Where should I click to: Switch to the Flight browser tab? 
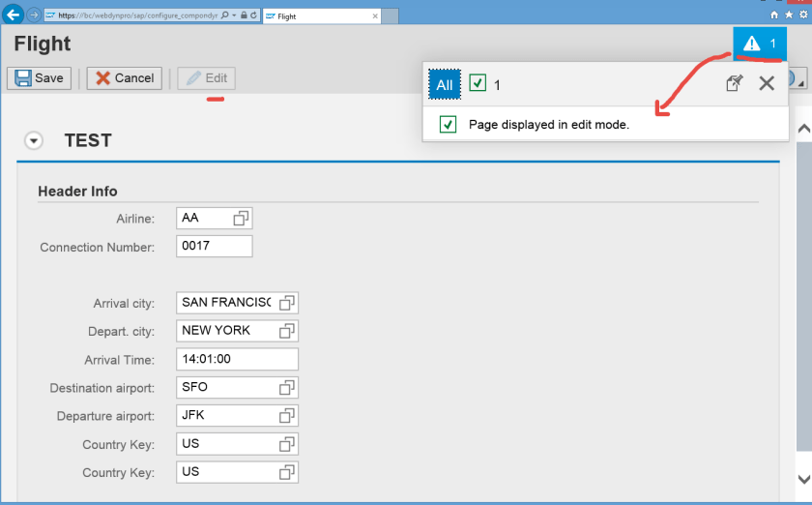coord(322,16)
